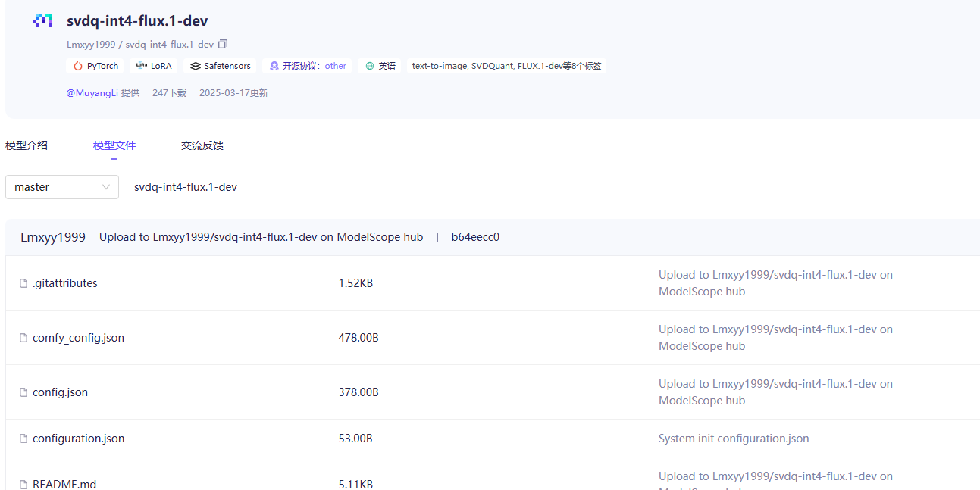Click the 247下载 download count
Image resolution: width=980 pixels, height=490 pixels.
(x=169, y=93)
